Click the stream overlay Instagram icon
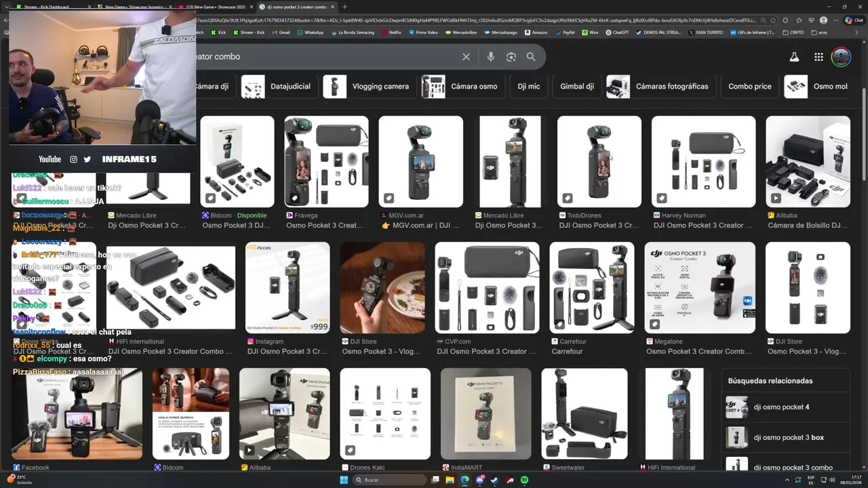Image resolution: width=868 pixels, height=488 pixels. [x=73, y=159]
